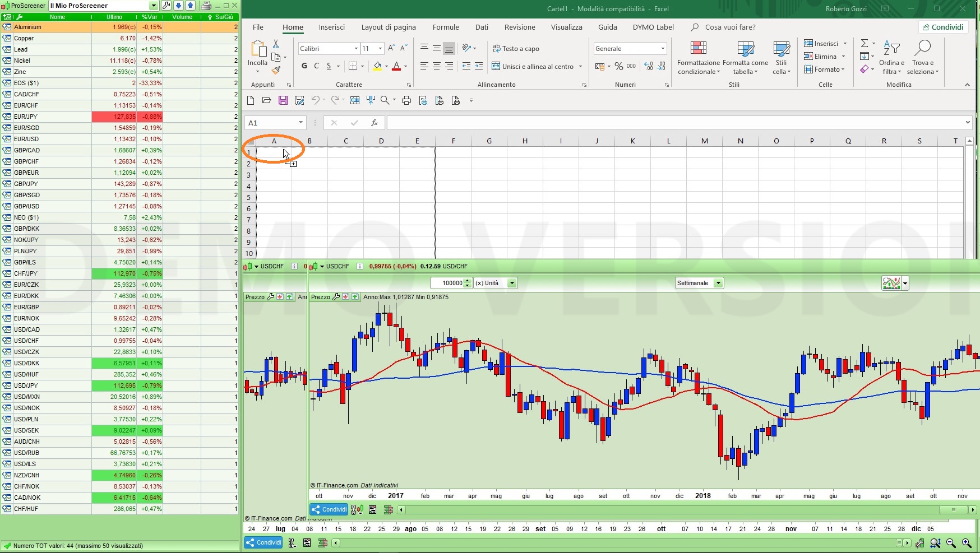The height and width of the screenshot is (553, 980).
Task: Open AutoSum sigma icon
Action: (x=865, y=43)
